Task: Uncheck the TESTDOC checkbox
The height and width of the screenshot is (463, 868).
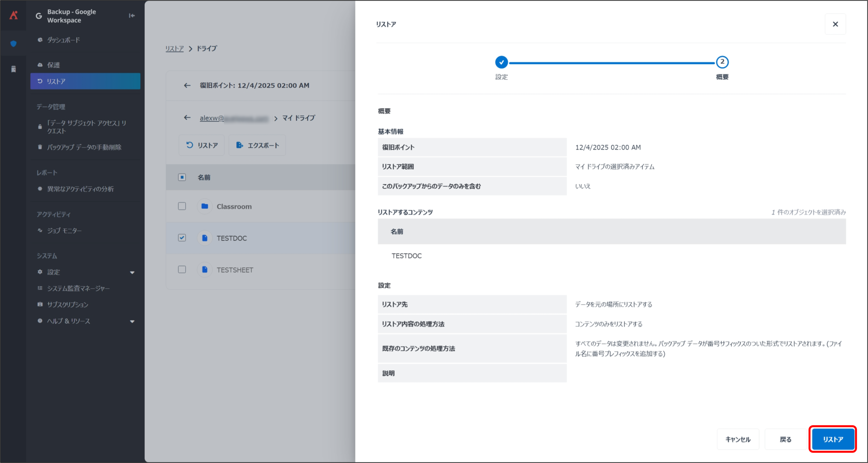Action: pyautogui.click(x=182, y=238)
